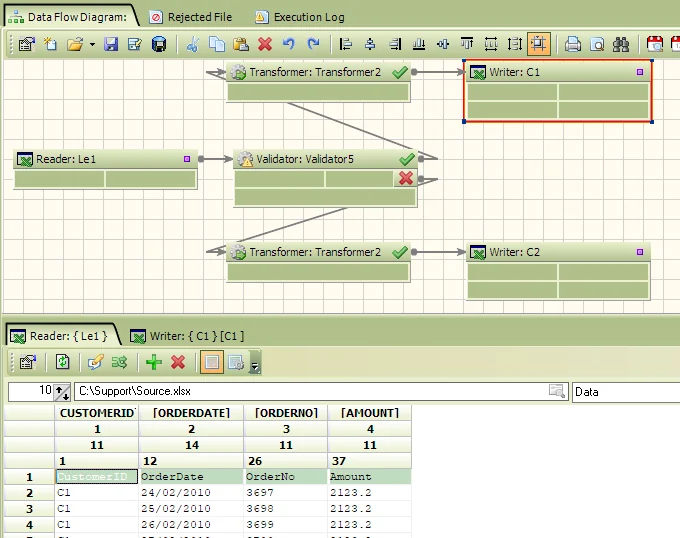Select the [ORDERDATE] column header
680x538 pixels.
191,413
